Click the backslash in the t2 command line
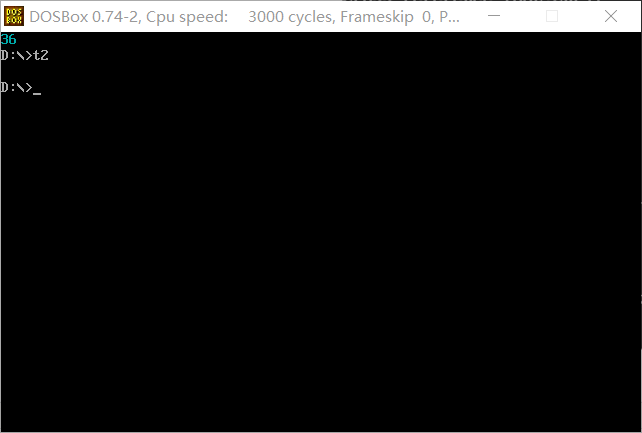Screen dimensions: 642x433 click(x=20, y=55)
